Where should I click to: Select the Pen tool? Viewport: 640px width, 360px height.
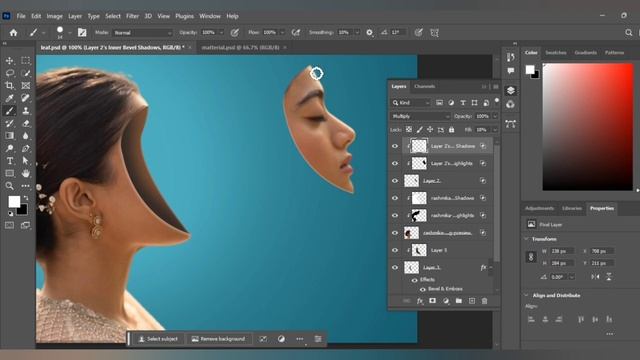(x=25, y=148)
